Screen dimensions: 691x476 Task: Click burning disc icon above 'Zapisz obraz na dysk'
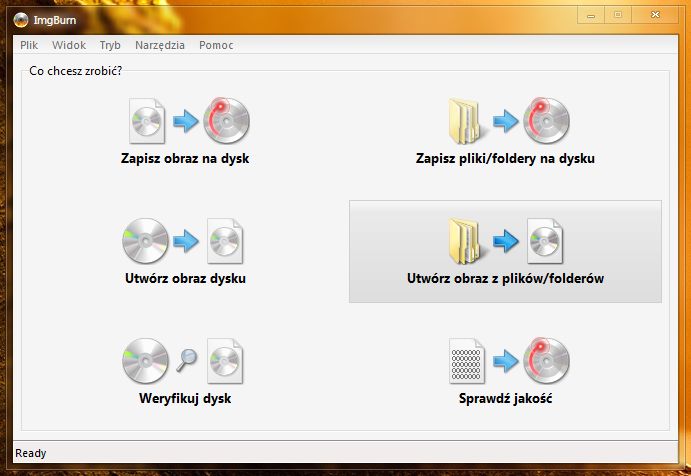[x=226, y=120]
